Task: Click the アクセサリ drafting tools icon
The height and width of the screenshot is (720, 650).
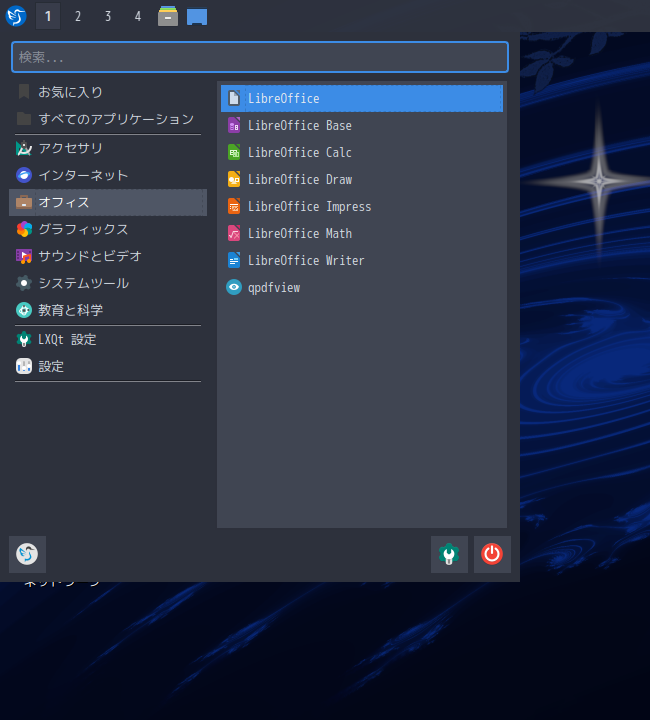Action: coord(24,148)
